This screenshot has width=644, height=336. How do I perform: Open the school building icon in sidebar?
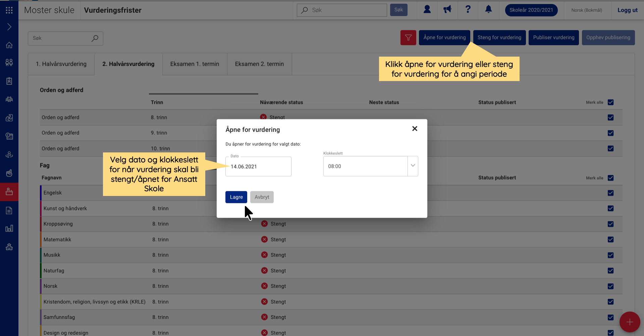point(9,247)
